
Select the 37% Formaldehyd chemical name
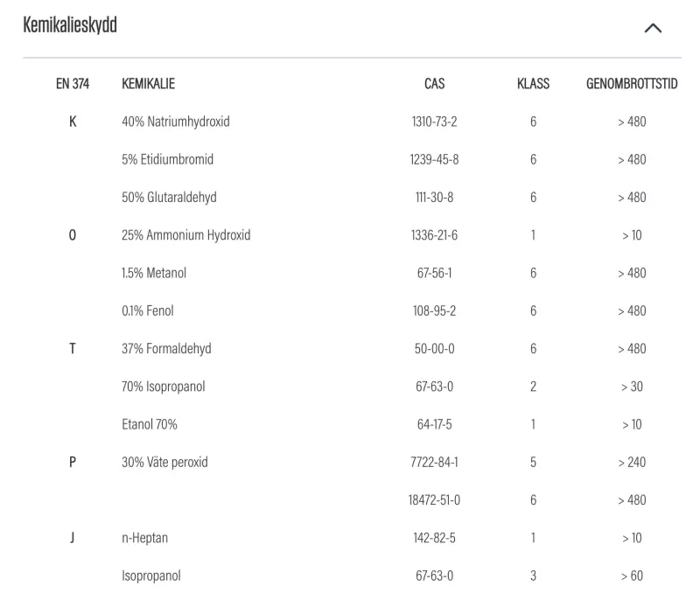coord(166,349)
